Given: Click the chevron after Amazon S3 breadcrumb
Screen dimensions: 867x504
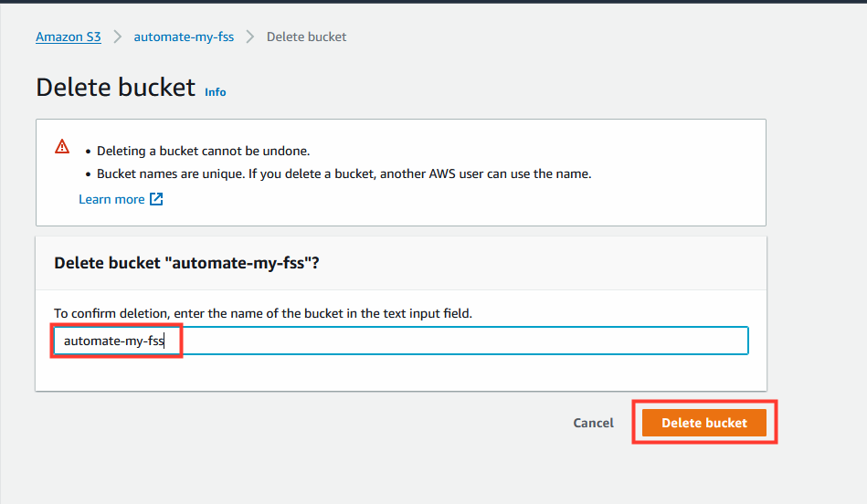Looking at the screenshot, I should tap(117, 37).
